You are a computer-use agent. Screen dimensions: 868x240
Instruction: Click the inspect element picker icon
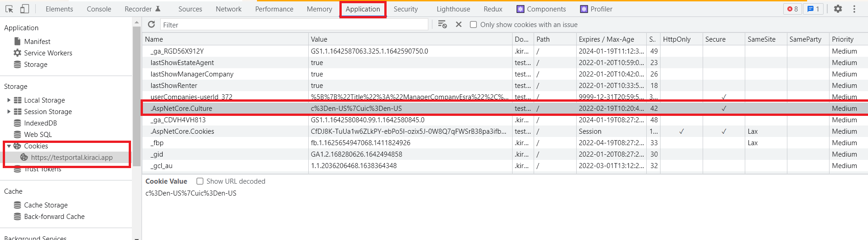[9, 9]
